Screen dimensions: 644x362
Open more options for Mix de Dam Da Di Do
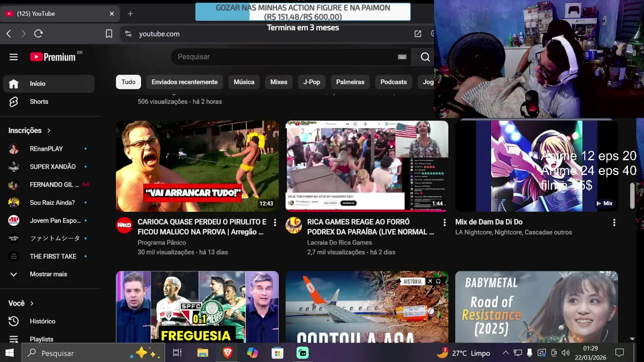click(614, 222)
